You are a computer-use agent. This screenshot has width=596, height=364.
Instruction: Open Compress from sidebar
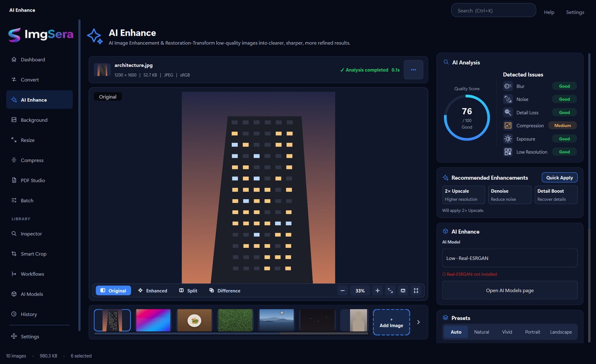coord(39,160)
